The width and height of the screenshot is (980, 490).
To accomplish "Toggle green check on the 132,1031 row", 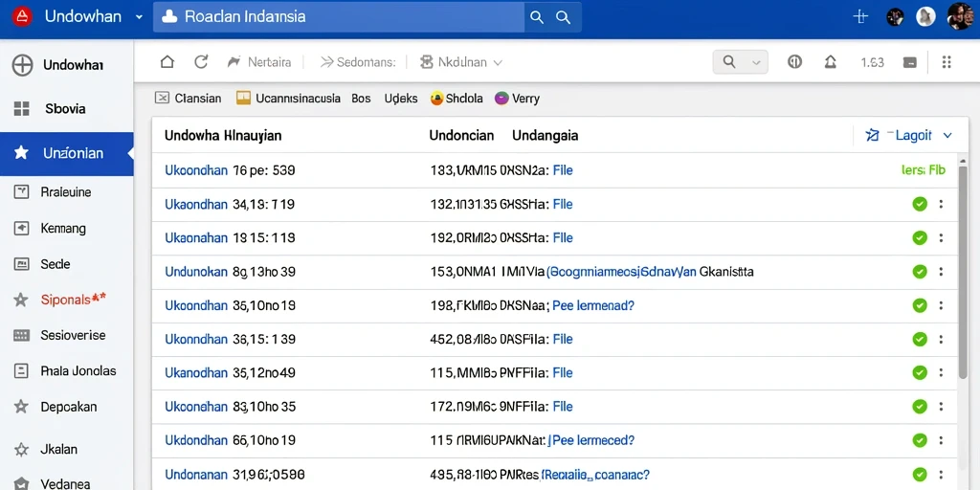I will [x=920, y=204].
